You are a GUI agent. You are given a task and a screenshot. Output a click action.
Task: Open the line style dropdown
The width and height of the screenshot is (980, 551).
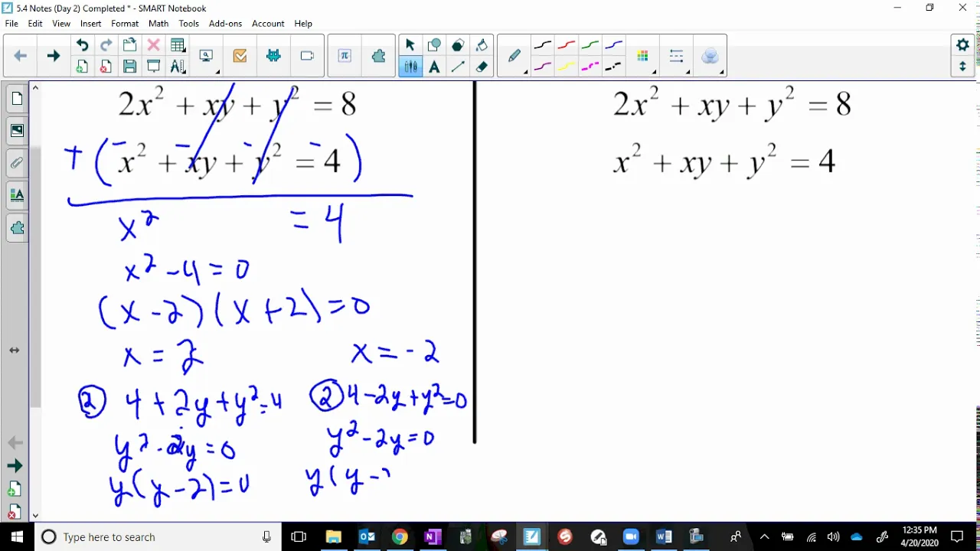pos(677,56)
